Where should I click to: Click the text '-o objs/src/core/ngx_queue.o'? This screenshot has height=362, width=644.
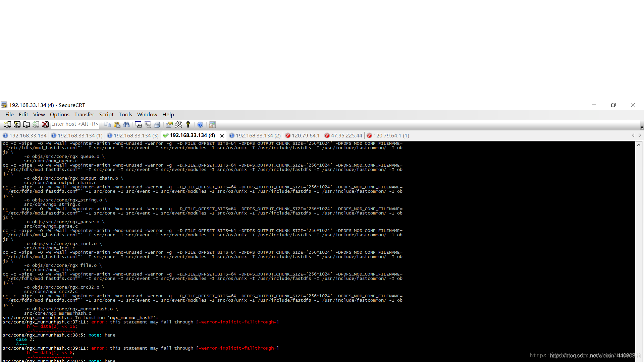click(62, 157)
